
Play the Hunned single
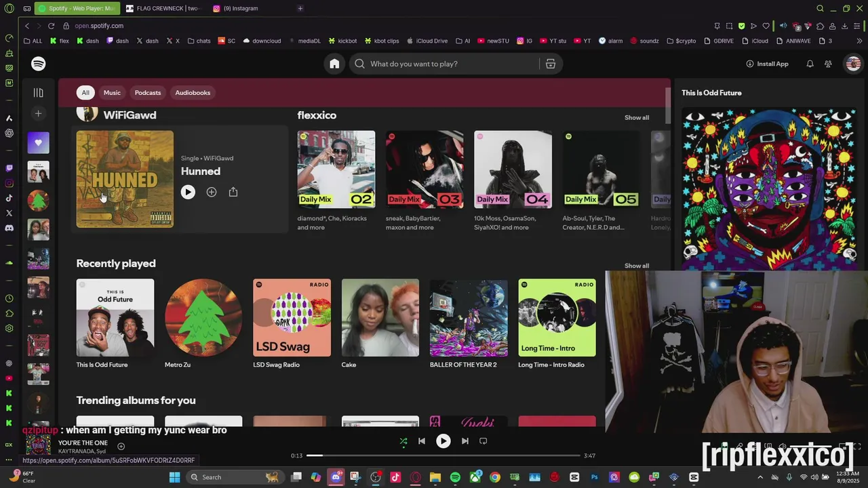tap(188, 192)
